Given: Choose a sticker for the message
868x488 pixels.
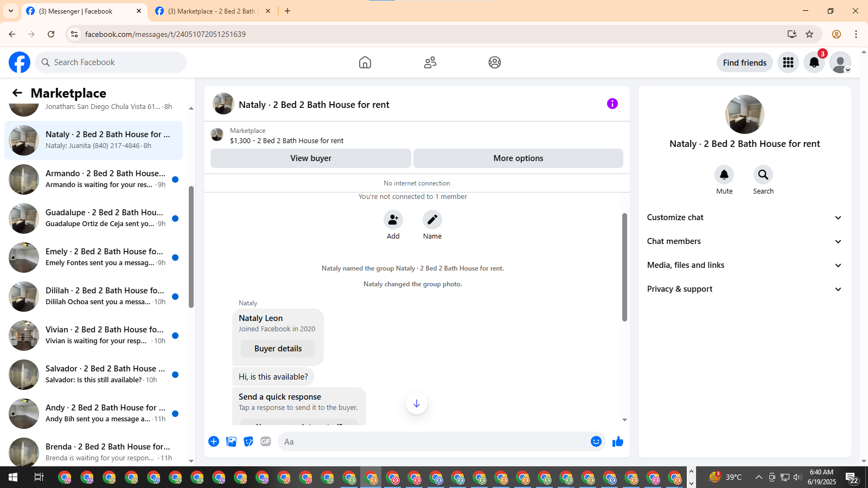Looking at the screenshot, I should pos(248,441).
